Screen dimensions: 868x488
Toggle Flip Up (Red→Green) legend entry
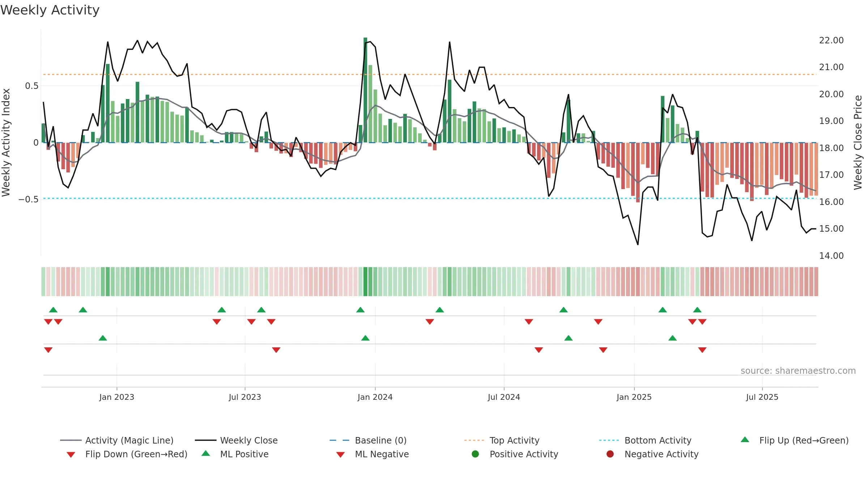point(795,440)
